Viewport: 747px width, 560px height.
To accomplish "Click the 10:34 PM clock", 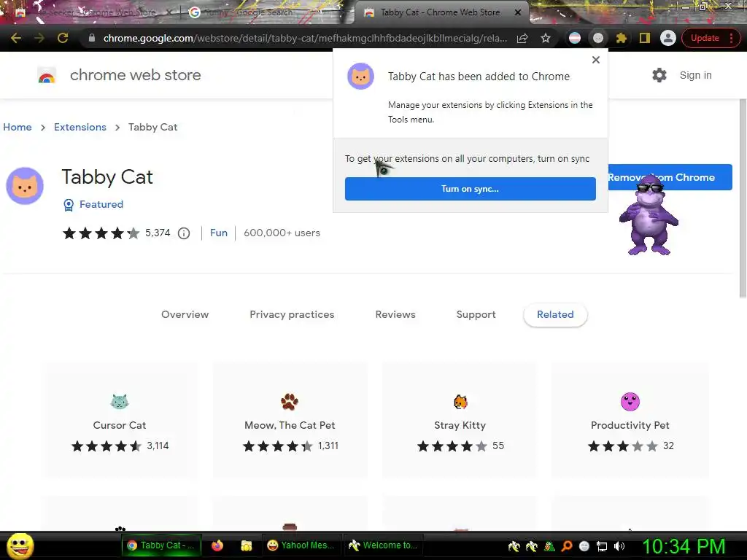I will (x=684, y=546).
